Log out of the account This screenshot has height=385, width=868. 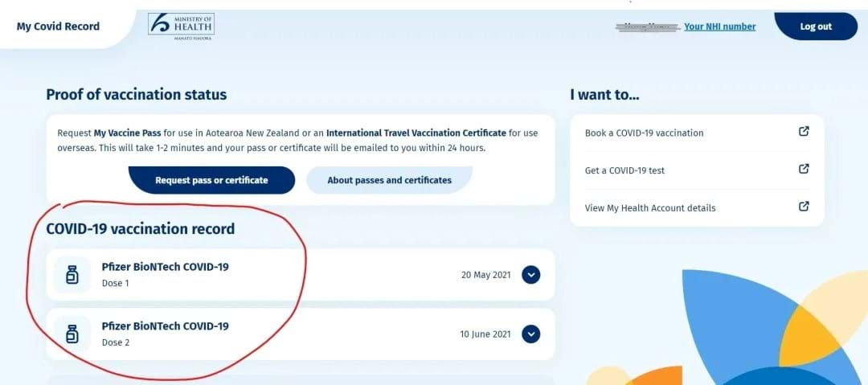click(x=816, y=27)
